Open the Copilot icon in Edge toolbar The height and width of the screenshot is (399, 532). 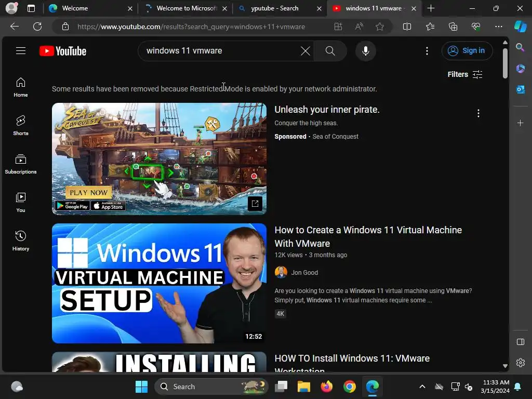click(x=520, y=26)
